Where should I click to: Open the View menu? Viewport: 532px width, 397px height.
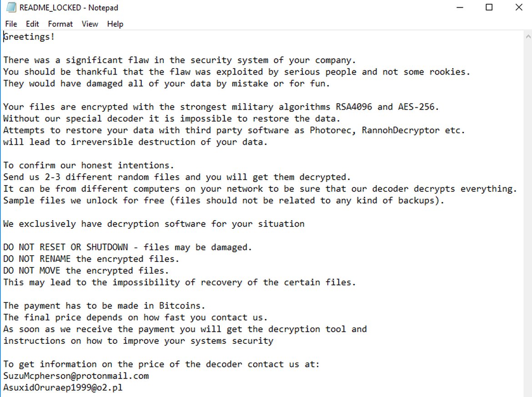[90, 24]
